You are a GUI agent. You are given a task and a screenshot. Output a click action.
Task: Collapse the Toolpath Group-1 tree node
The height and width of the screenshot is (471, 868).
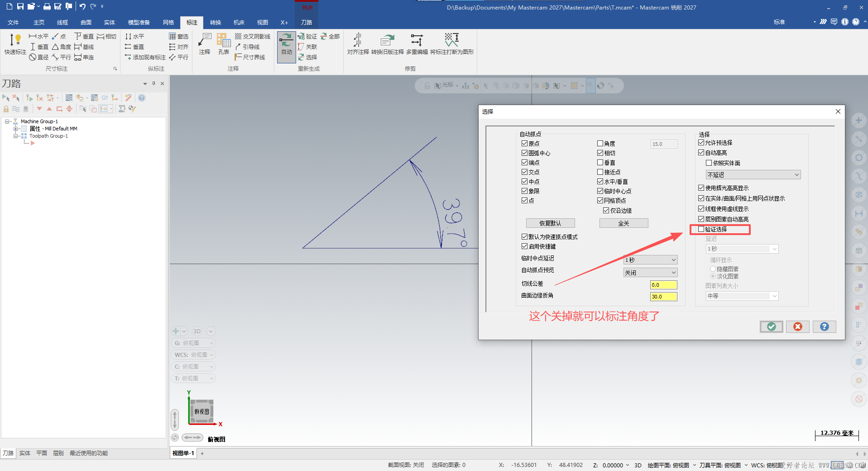click(x=16, y=136)
